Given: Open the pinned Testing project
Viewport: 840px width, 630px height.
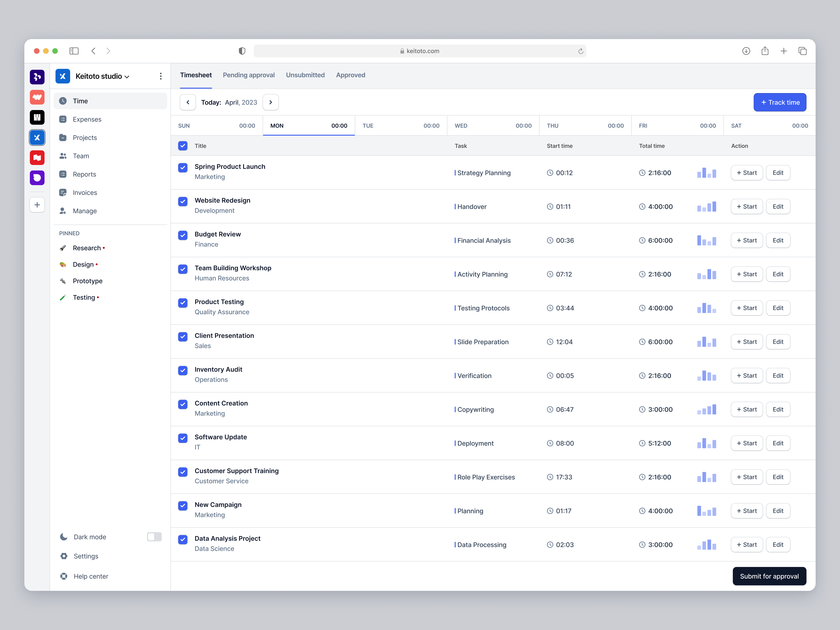Looking at the screenshot, I should click(84, 297).
